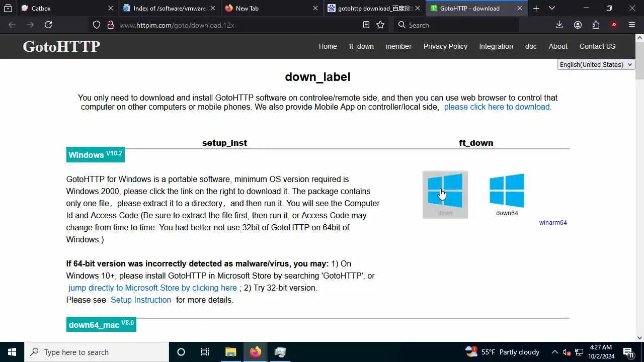Click the Firefox reload page button
The height and width of the screenshot is (362, 644).
point(48,25)
